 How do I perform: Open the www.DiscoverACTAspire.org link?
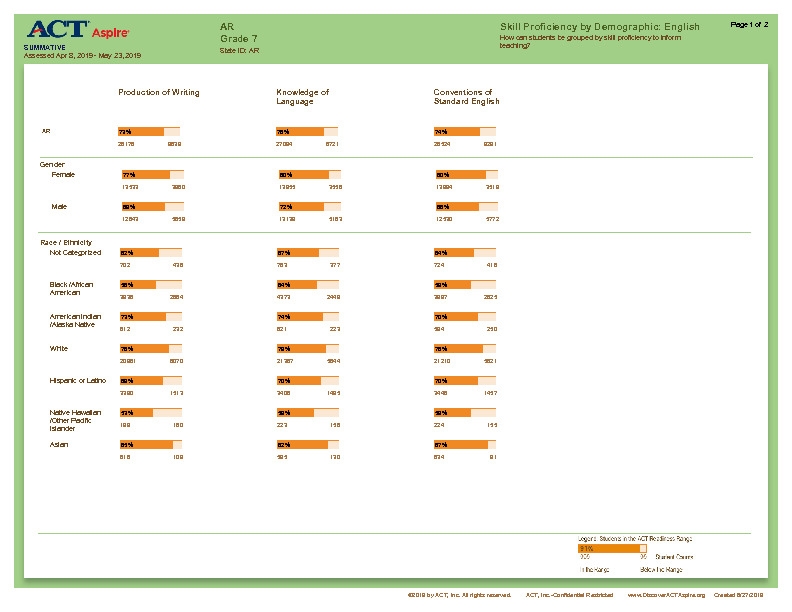[x=666, y=595]
